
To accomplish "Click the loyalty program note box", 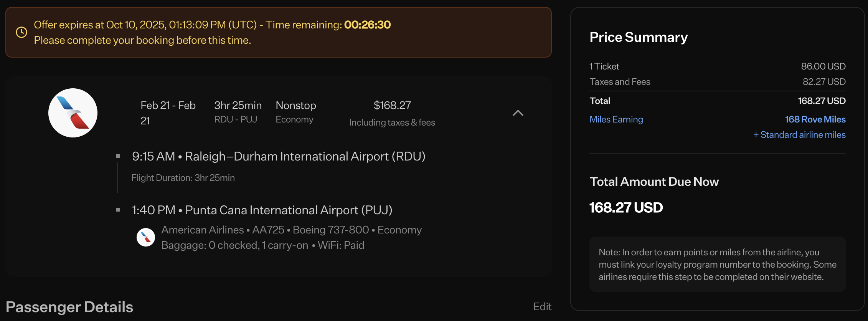I will [x=717, y=264].
